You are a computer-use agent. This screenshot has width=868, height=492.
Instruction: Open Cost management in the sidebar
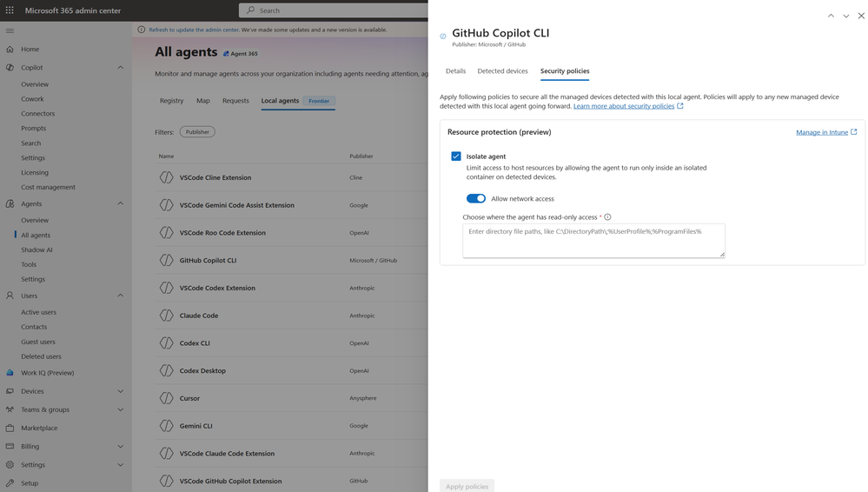click(x=48, y=187)
